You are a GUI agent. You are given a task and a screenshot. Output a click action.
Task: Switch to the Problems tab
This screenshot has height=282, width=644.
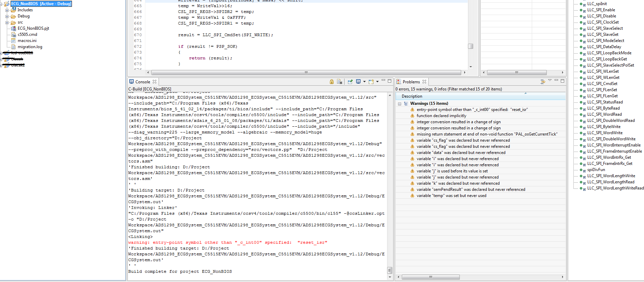(411, 82)
